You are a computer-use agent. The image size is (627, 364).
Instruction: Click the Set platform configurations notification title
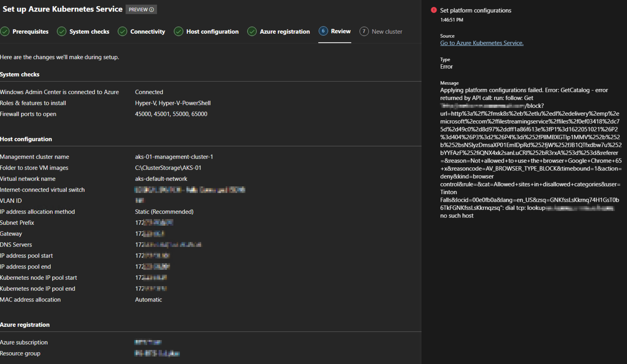[476, 10]
